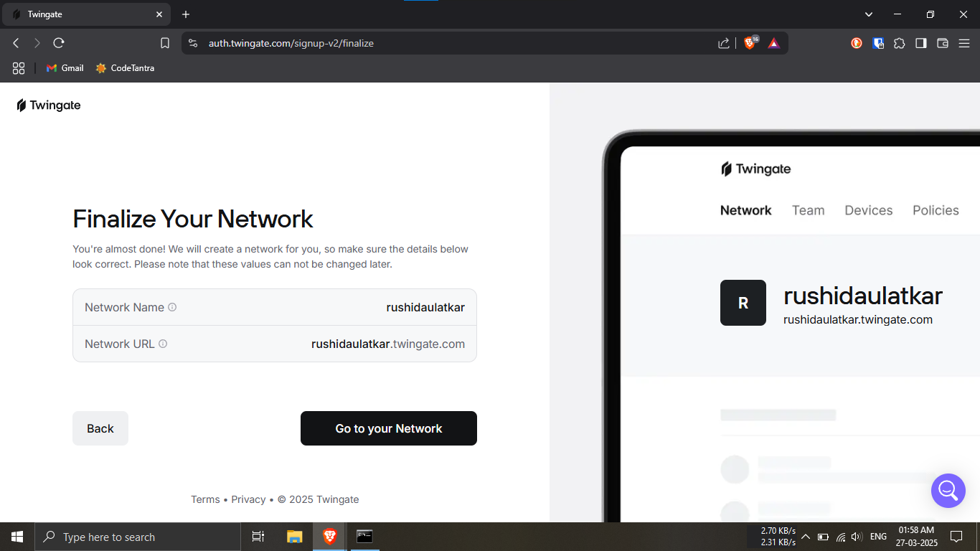Image resolution: width=980 pixels, height=551 pixels.
Task: Open File Explorer from the taskbar
Action: pos(295,537)
